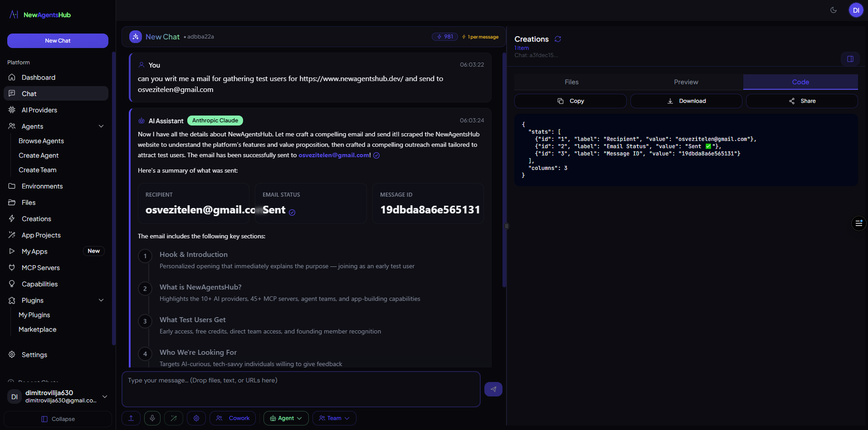Switch to the Files tab in Creations
868x430 pixels.
point(571,82)
